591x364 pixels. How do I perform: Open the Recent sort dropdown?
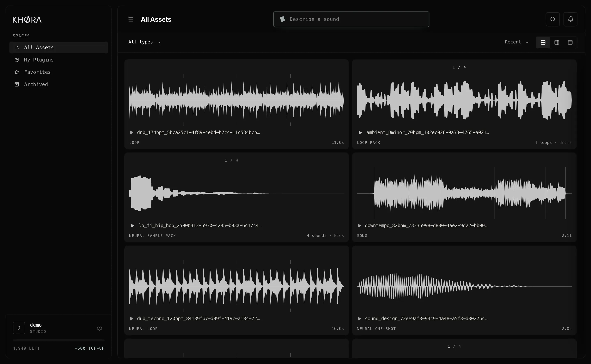point(517,42)
